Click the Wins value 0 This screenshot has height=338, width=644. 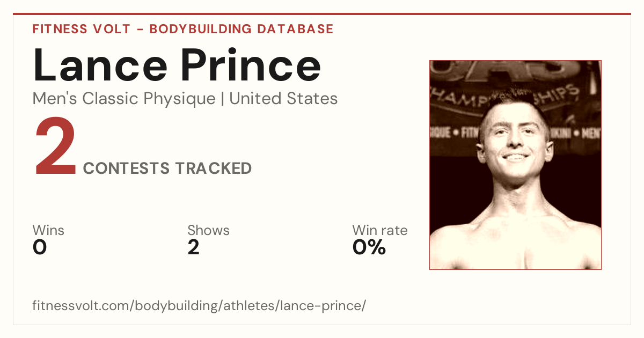coord(40,247)
